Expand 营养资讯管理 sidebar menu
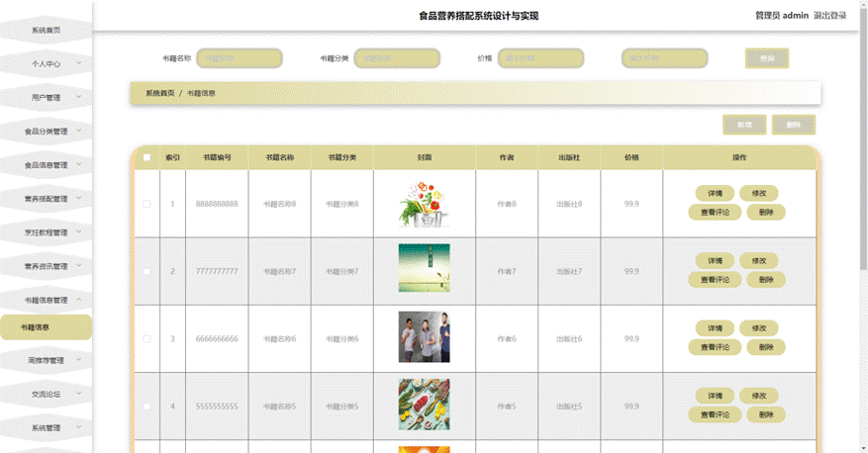The height and width of the screenshot is (453, 868). 46,267
